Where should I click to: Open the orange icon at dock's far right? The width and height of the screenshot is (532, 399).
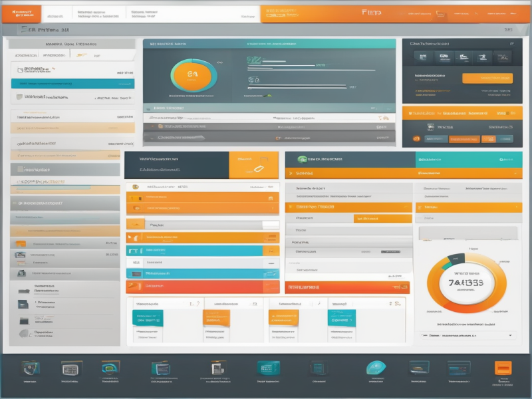coord(503,368)
